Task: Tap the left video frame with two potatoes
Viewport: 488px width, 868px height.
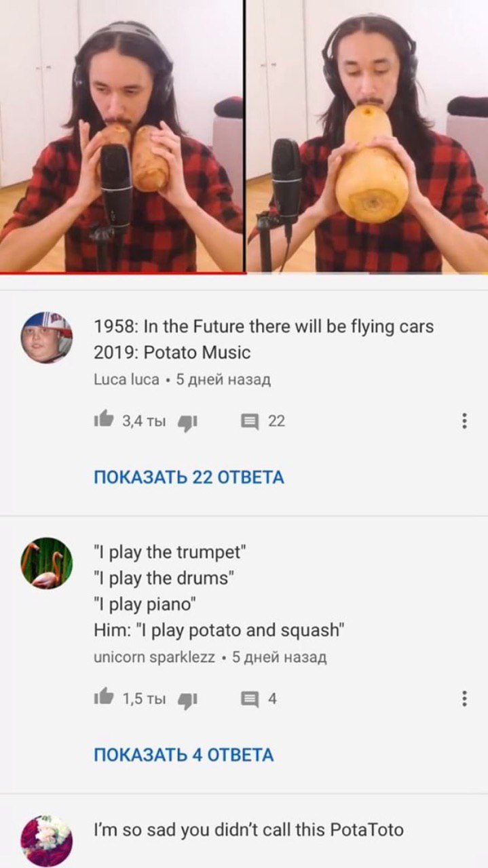Action: [121, 136]
